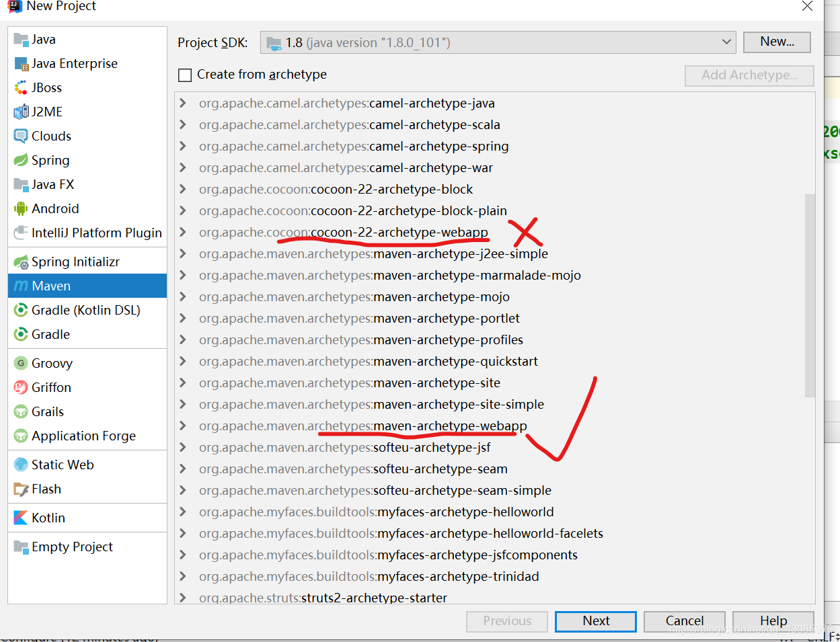Click the archetype list vertical scrollbar
The width and height of the screenshot is (840, 642).
[x=810, y=296]
